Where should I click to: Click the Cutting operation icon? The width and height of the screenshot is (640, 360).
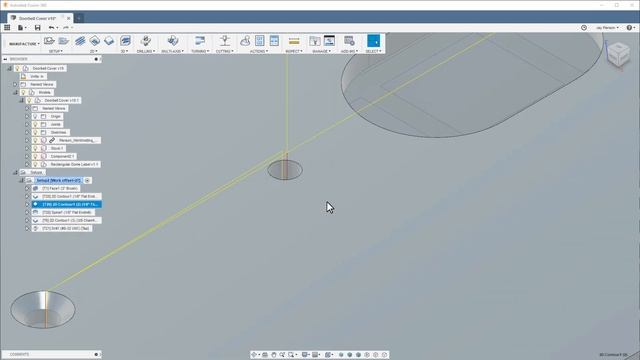coord(224,40)
